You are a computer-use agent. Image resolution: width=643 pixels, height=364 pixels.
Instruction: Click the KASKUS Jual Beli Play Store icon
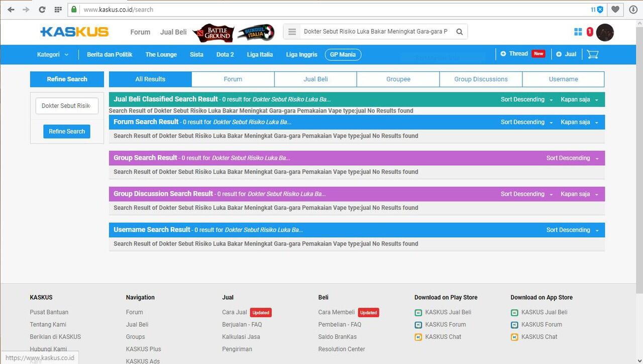click(418, 312)
